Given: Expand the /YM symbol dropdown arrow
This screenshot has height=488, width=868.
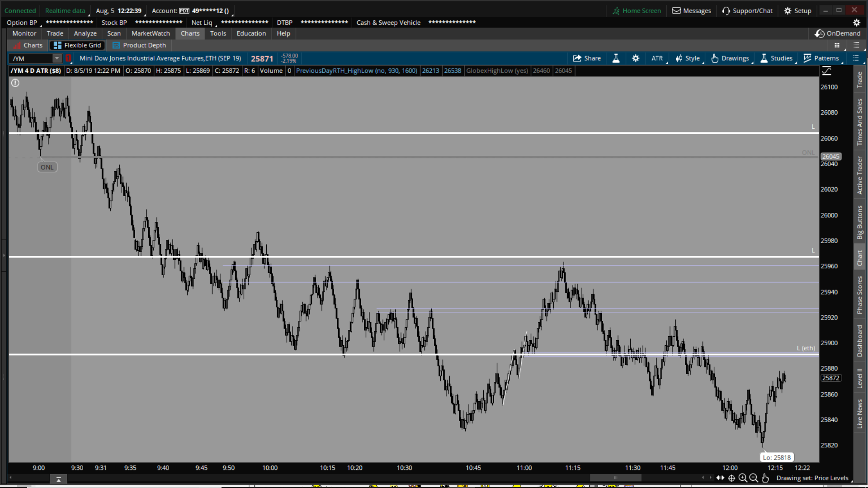Looking at the screenshot, I should (57, 58).
